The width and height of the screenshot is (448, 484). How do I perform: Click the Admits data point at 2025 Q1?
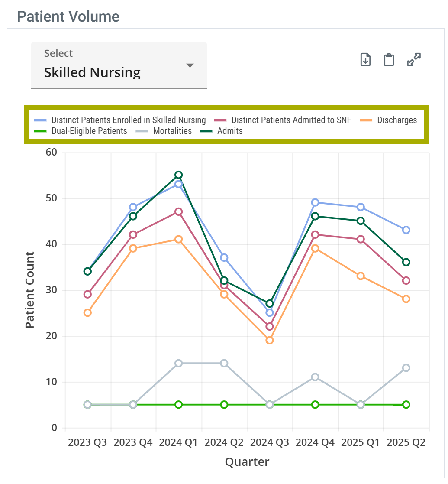click(x=361, y=221)
